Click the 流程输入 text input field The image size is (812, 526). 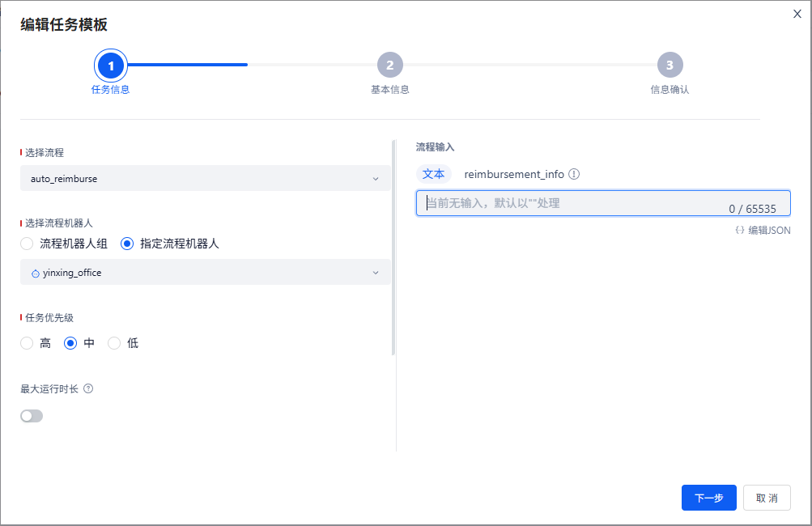click(567, 202)
